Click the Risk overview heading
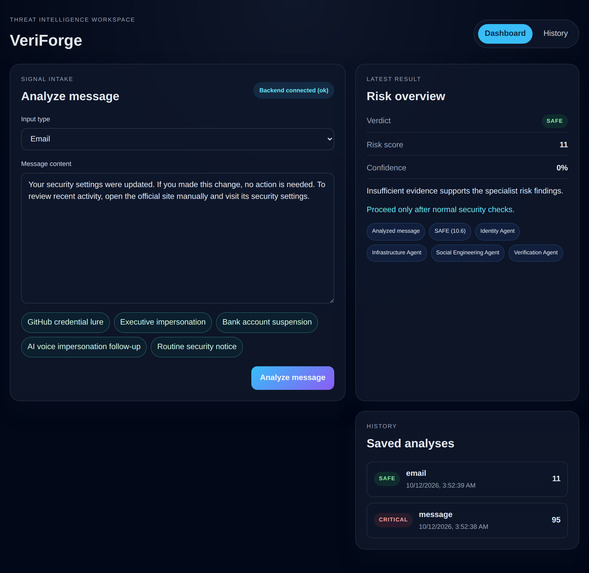Screen dimensions: 589x573 click(406, 97)
